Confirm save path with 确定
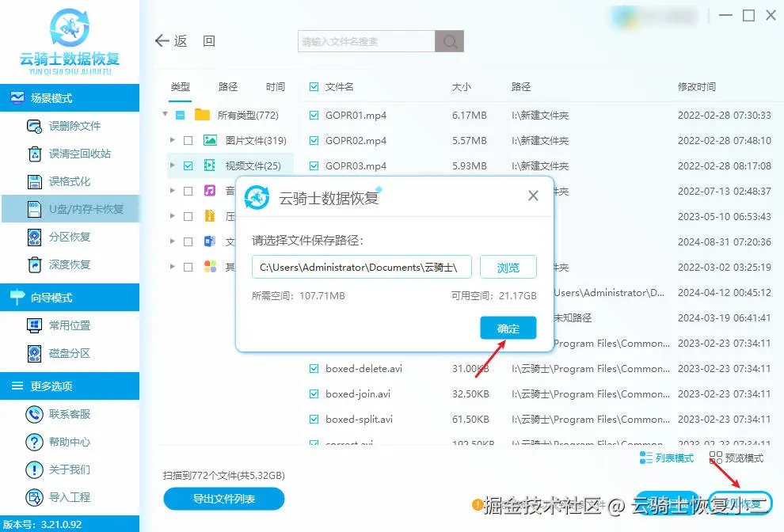Viewport: 784px width, 532px height. 508,329
